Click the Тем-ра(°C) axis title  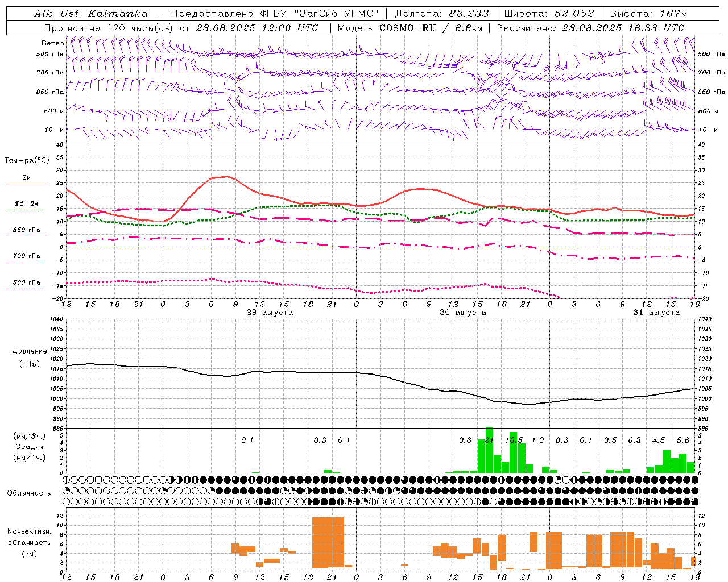pyautogui.click(x=27, y=161)
